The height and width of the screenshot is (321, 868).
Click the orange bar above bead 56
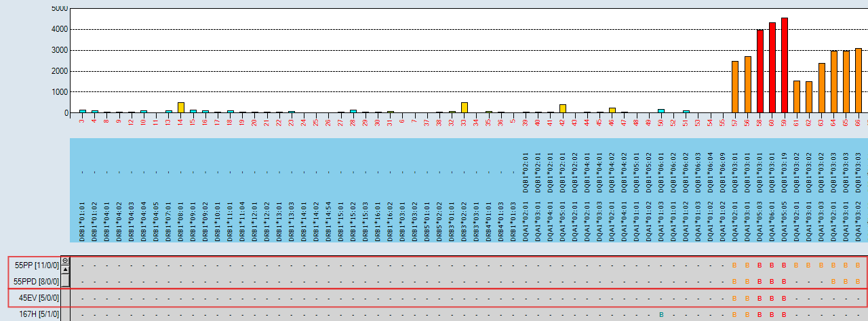click(747, 85)
